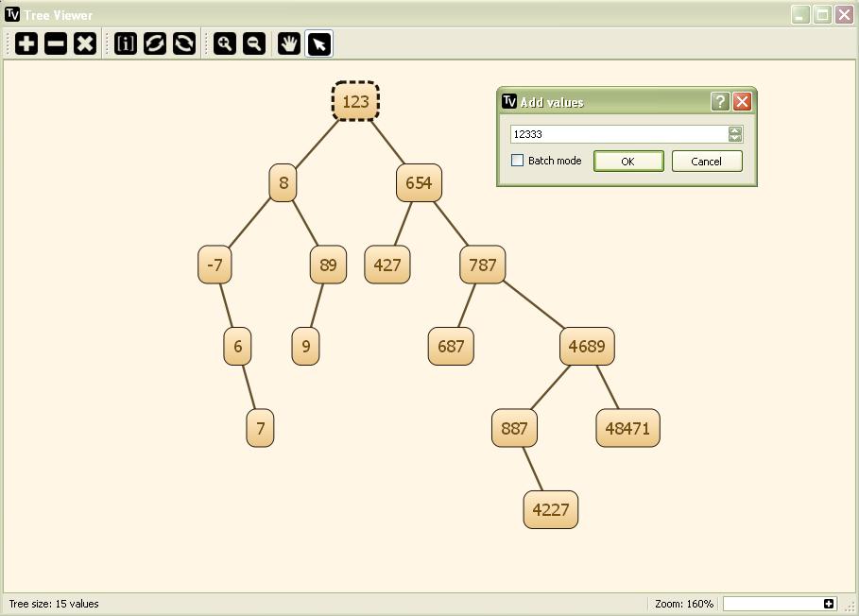Viewport: 859px width, 616px height.
Task: Select tree node 4227
Action: pos(551,510)
